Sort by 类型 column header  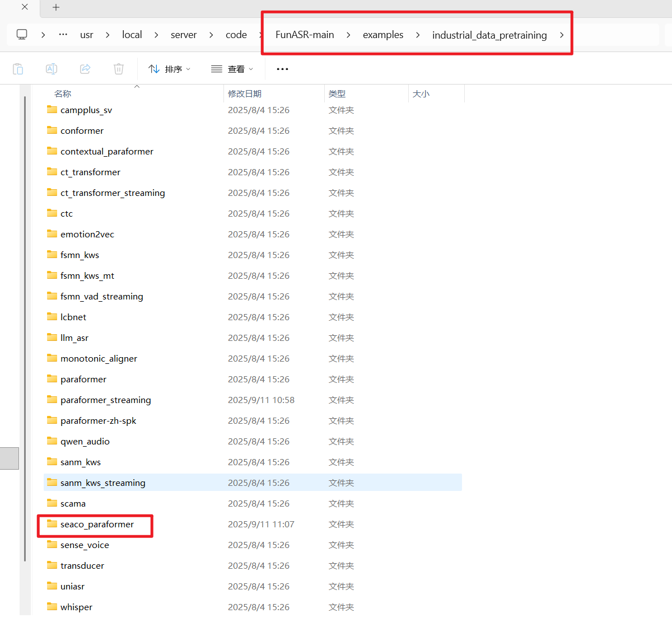tap(337, 93)
